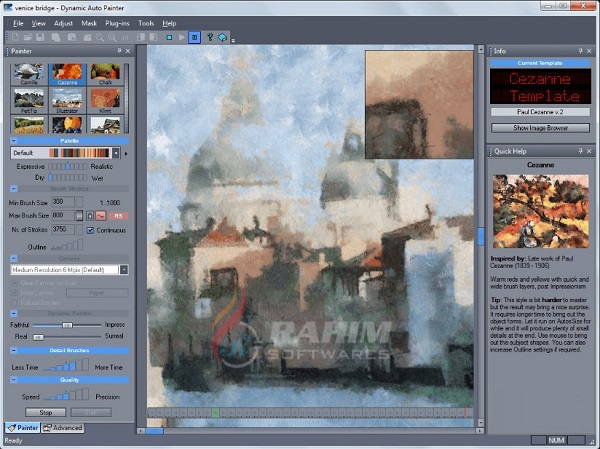Screen dimensions: 600x449
Task: Toggle the red RS button
Action: click(118, 216)
